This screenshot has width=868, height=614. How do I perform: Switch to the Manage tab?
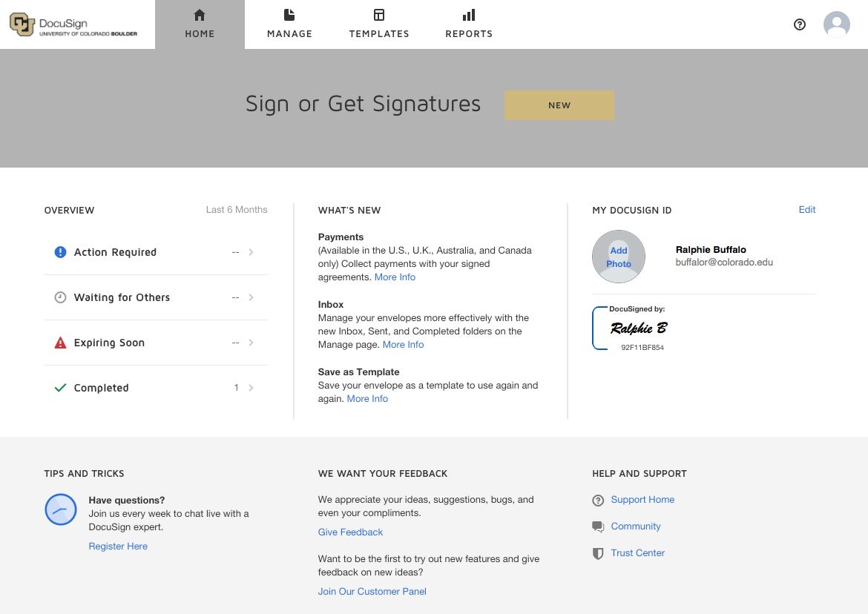pos(289,24)
